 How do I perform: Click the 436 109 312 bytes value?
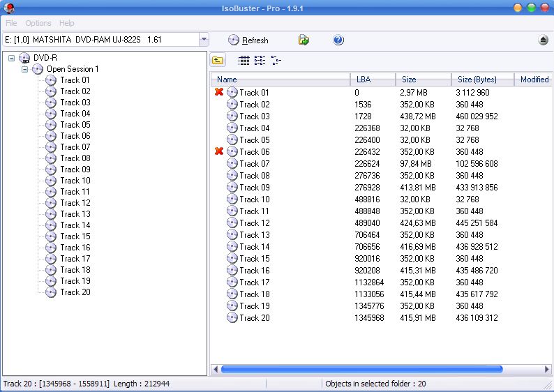pyautogui.click(x=477, y=318)
